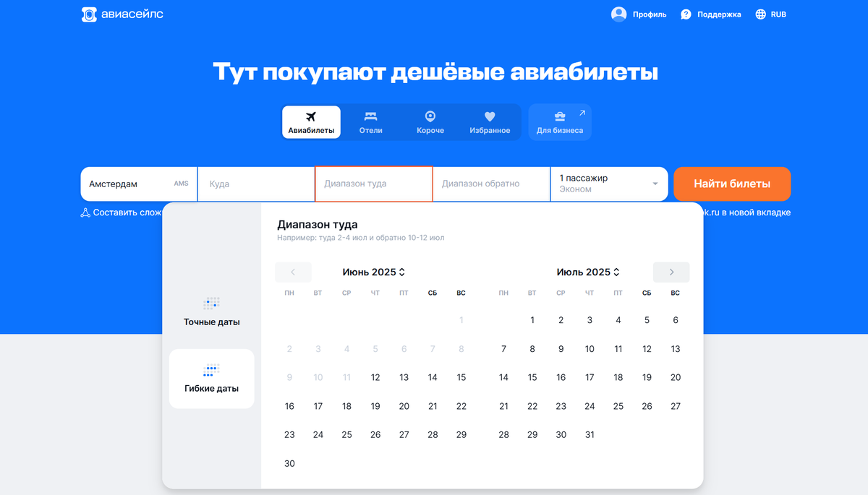Click the RUB currency label
This screenshot has width=868, height=495.
pos(778,14)
